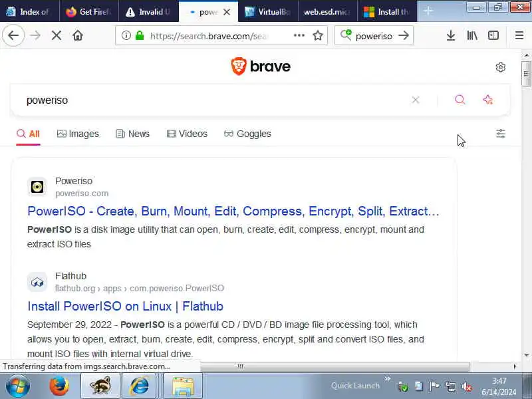Go back to the previous page
The width and height of the screenshot is (532, 399).
[13, 35]
